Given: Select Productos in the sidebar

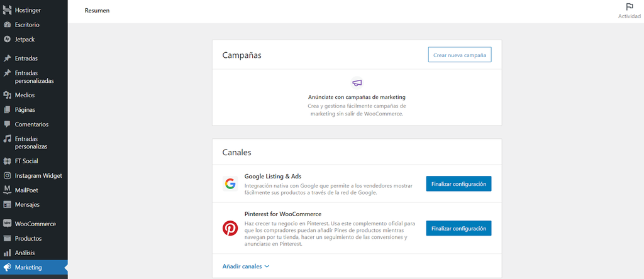Looking at the screenshot, I should coord(28,239).
